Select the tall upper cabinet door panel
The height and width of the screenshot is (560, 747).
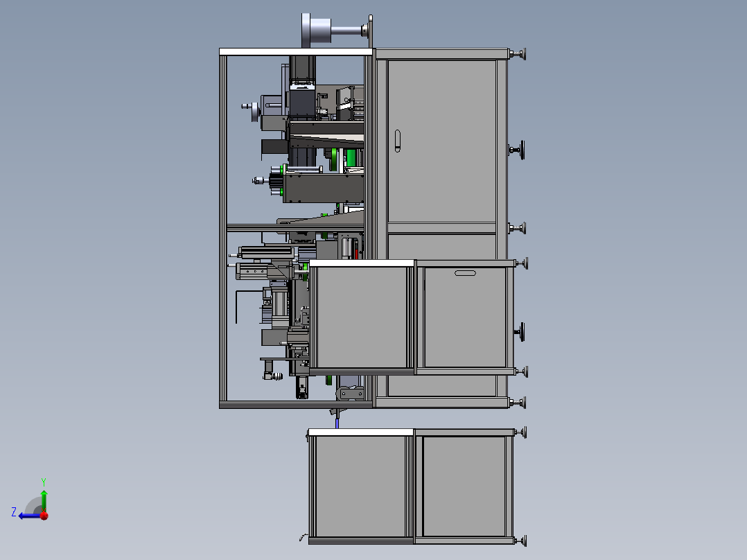[x=442, y=141]
